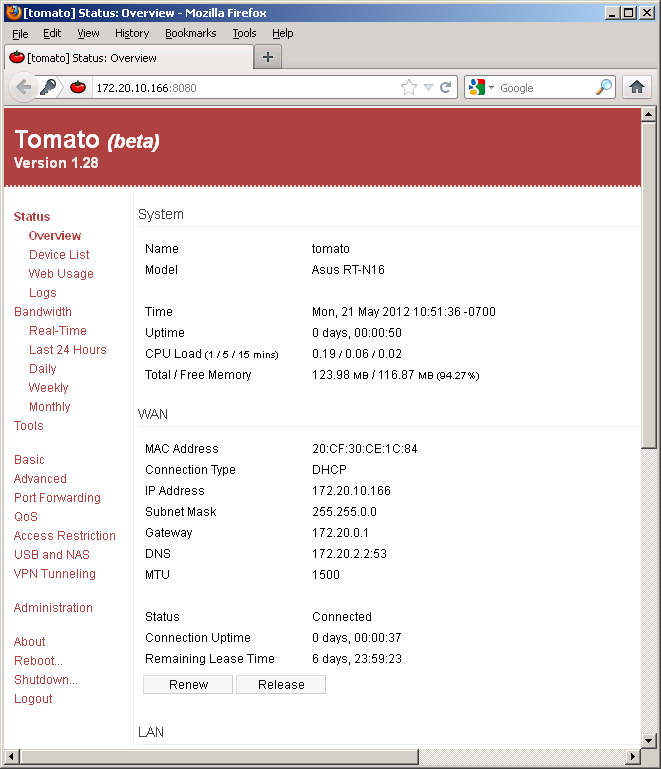Go to Port Forwarding settings

click(57, 498)
